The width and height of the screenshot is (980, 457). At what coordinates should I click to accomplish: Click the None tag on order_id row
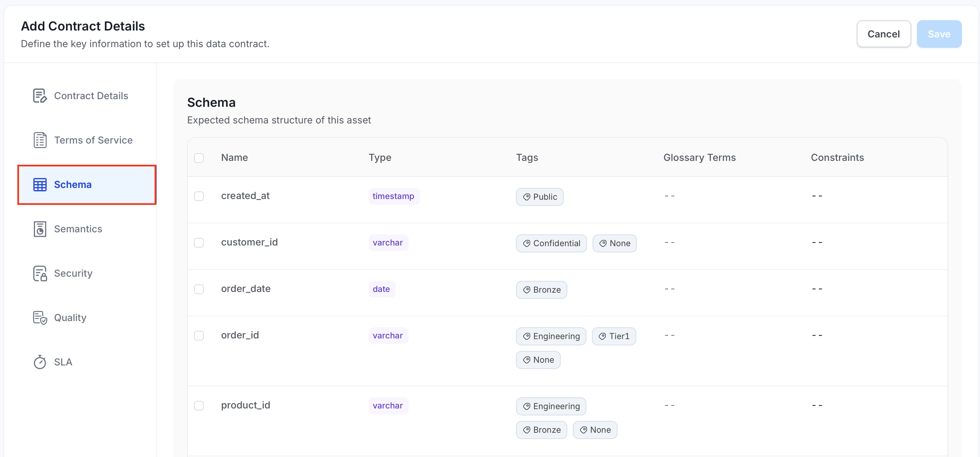click(538, 360)
